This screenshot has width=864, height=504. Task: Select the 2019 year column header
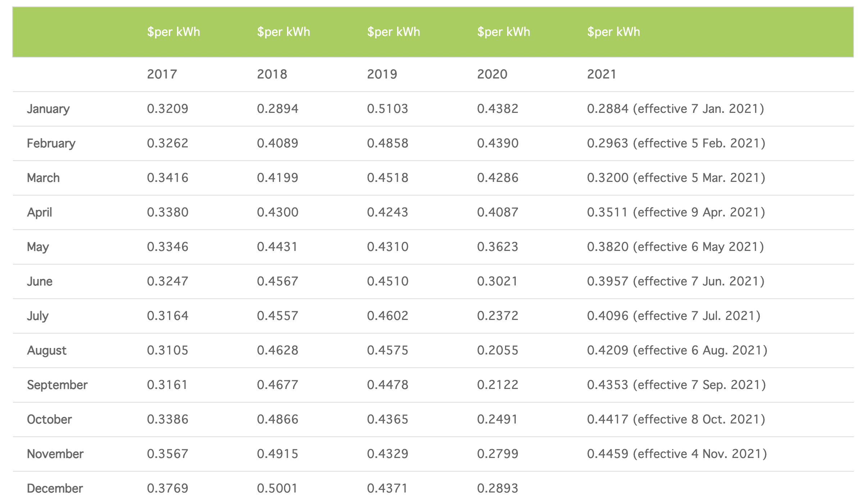click(382, 74)
